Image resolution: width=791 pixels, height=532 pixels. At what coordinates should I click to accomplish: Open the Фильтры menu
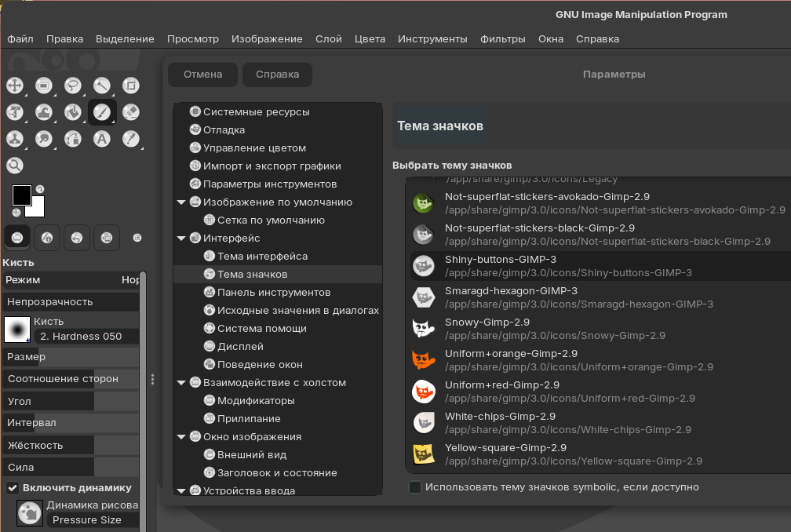(x=502, y=38)
